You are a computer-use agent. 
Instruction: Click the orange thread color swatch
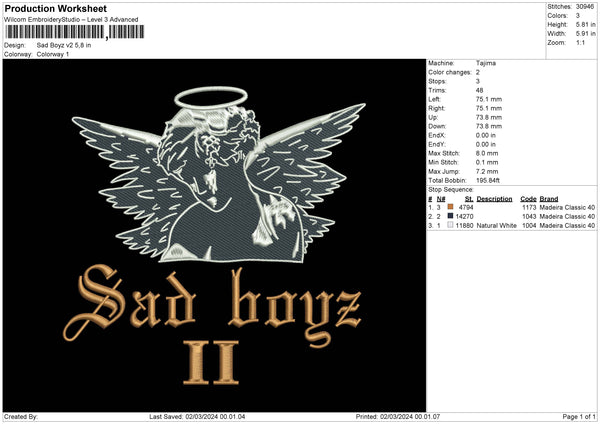point(450,207)
